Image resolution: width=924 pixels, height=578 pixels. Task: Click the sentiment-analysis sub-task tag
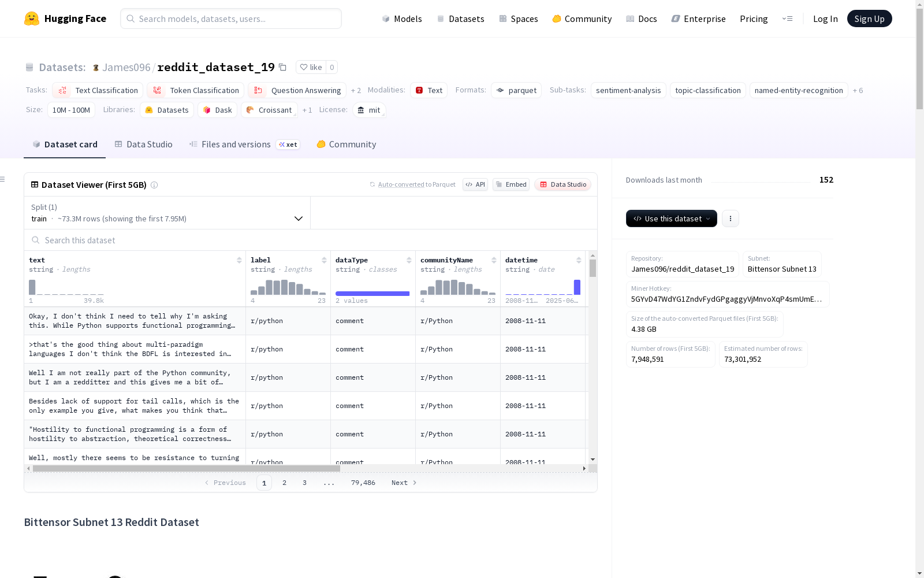(x=628, y=90)
